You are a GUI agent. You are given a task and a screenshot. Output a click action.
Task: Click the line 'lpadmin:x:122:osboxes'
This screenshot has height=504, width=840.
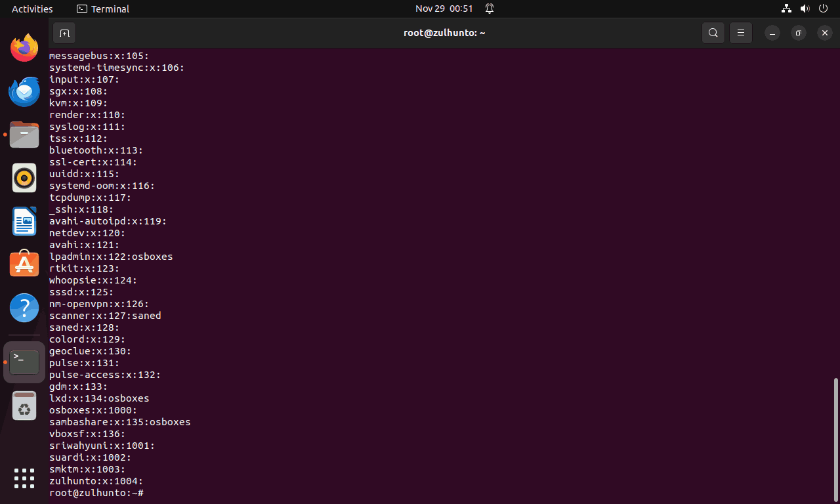(111, 257)
